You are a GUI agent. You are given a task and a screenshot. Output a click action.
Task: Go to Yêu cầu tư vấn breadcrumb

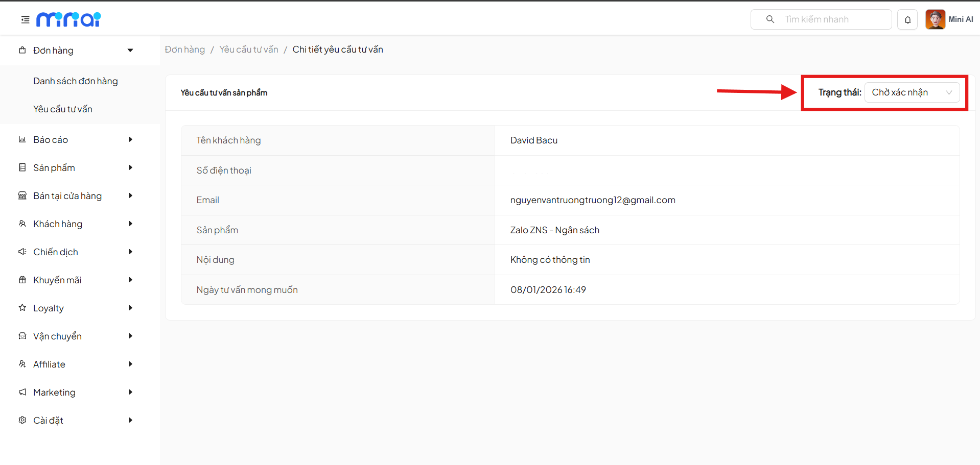point(249,50)
